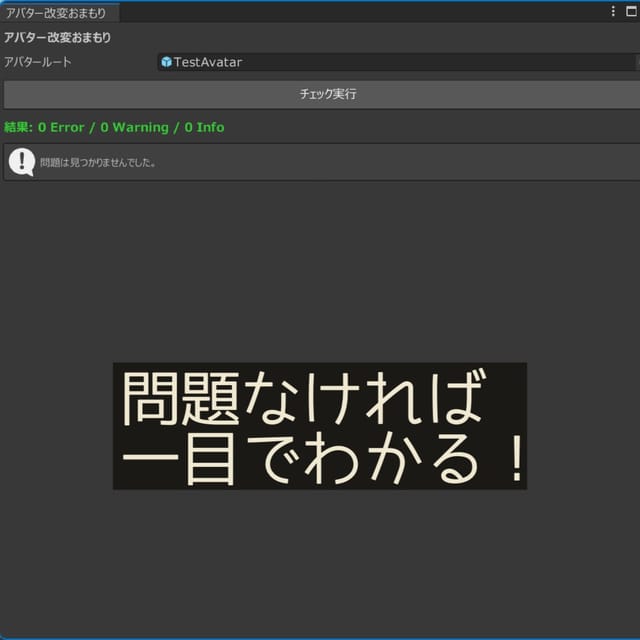Image resolution: width=640 pixels, height=640 pixels.
Task: Select the アバター改変おまもり window tab
Action: click(57, 13)
